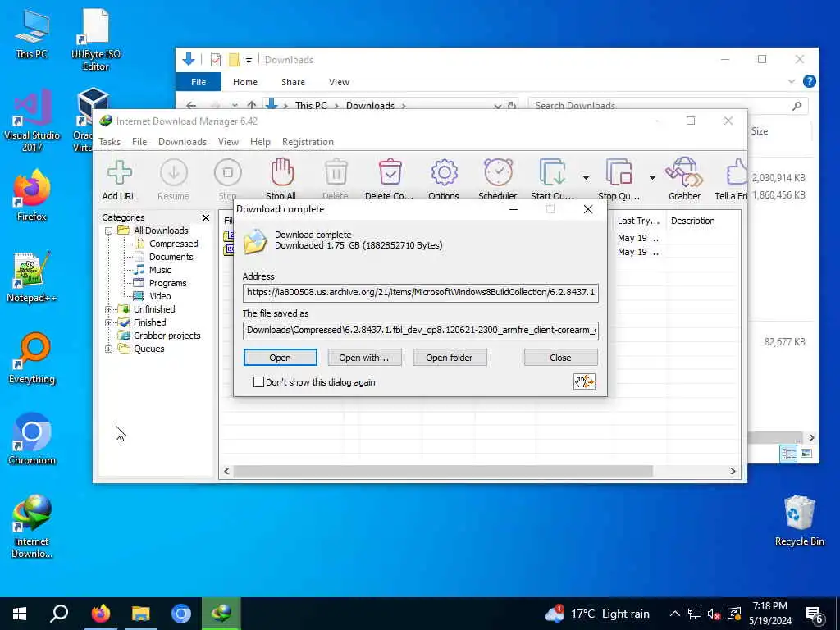Click the Description column header

tap(692, 221)
